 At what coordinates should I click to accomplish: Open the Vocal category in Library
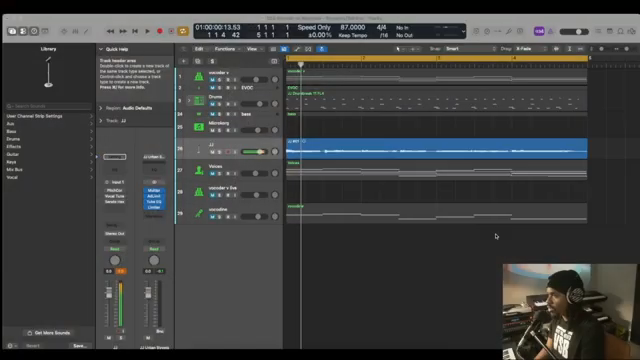pyautogui.click(x=49, y=177)
